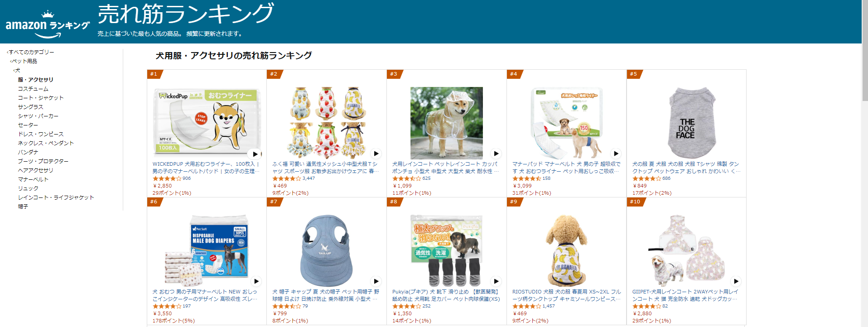Click the page's vertical scrollbar
This screenshot has height=327, width=868.
pos(865,163)
